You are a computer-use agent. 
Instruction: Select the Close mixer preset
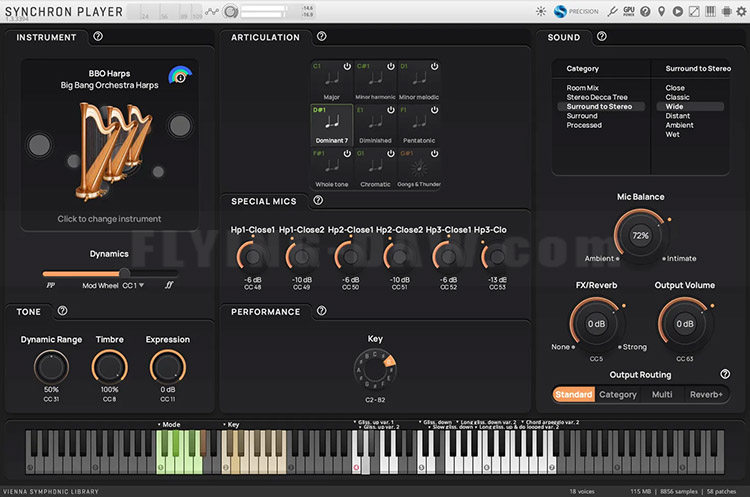pyautogui.click(x=675, y=88)
